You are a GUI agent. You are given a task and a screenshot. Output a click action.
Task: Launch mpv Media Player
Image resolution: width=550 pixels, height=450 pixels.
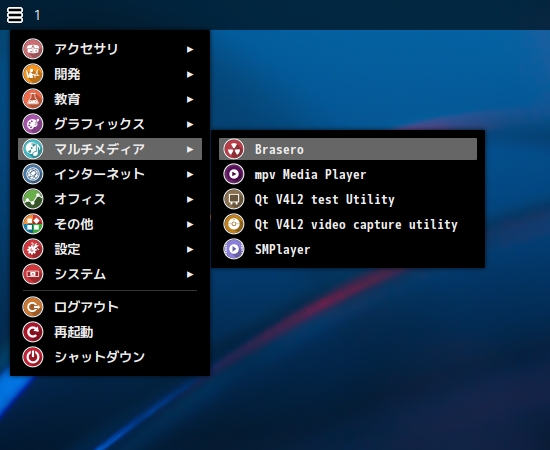tap(348, 174)
